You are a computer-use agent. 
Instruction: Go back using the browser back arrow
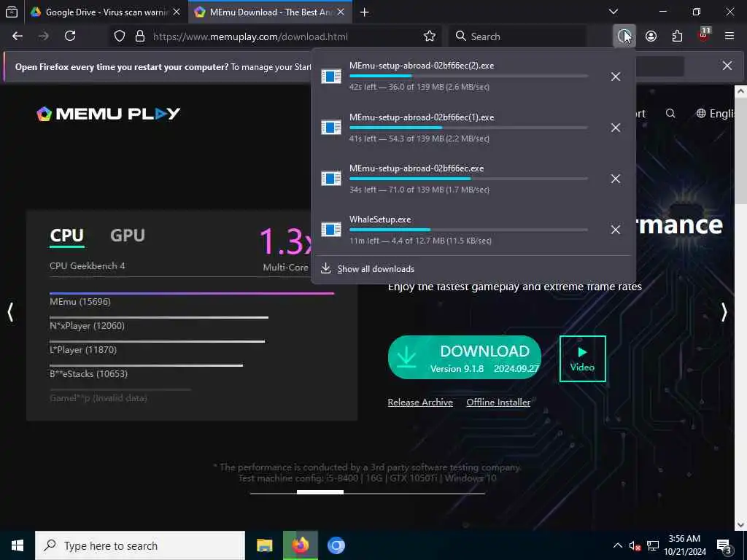[x=18, y=36]
